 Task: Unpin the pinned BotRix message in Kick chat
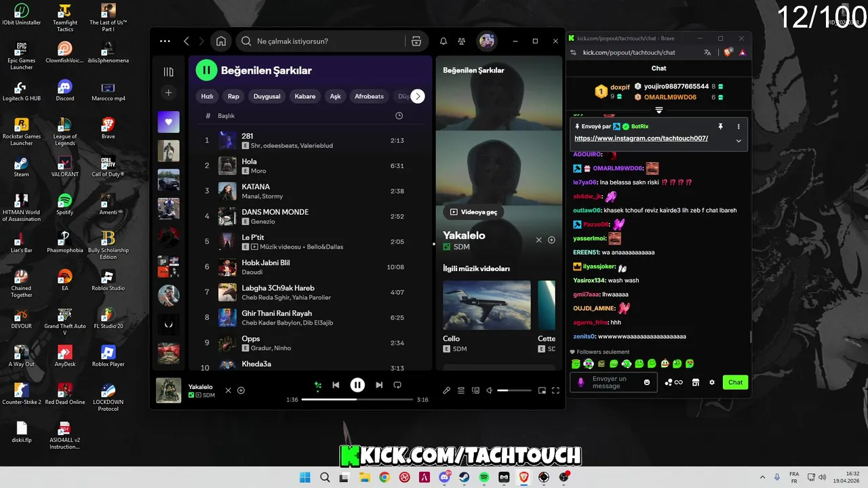(x=720, y=127)
